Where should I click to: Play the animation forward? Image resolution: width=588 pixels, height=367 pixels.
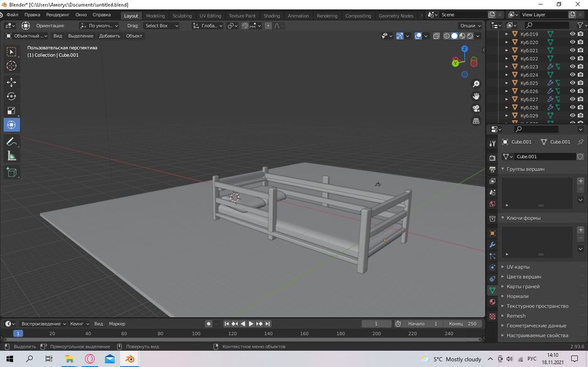(x=251, y=324)
